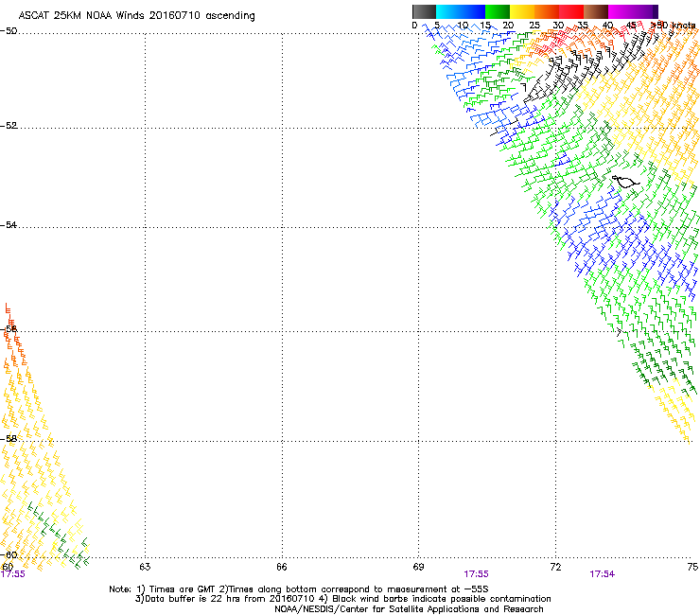Click the '17:55' time between longitudes 69 and 72
The image size is (700, 615).
pos(476,574)
